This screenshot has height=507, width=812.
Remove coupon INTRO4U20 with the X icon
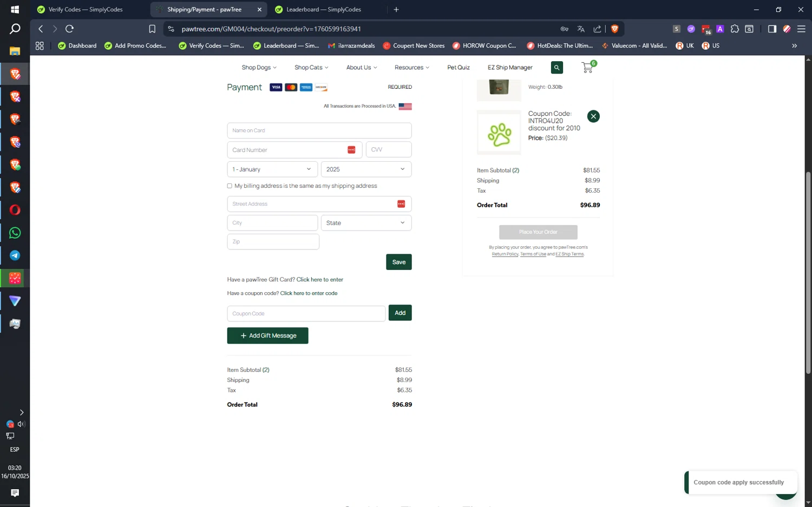click(x=593, y=116)
